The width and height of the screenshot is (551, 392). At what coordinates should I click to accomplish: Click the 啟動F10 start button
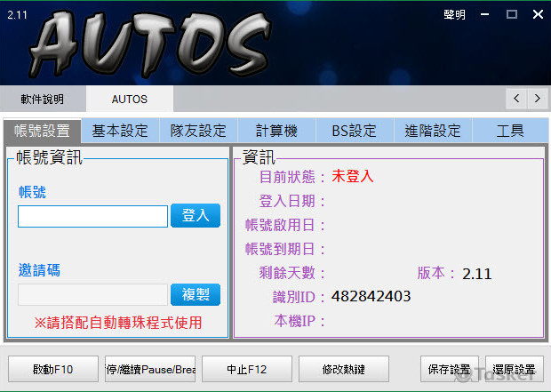pyautogui.click(x=53, y=369)
